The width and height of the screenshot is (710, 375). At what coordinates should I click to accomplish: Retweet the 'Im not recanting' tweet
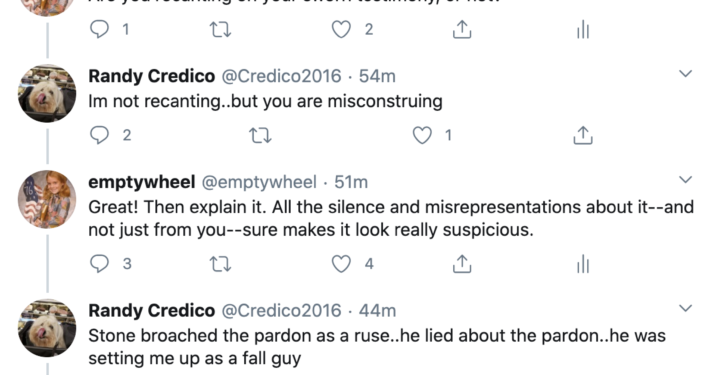261,135
